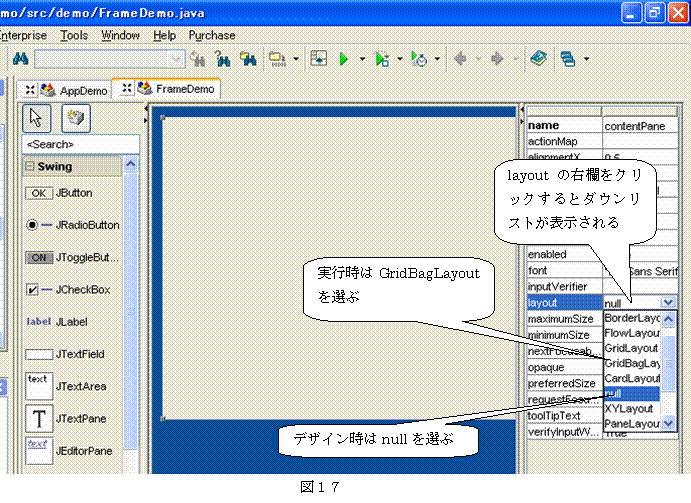
Task: Open the layout property dropdown arrow
Action: pyautogui.click(x=668, y=302)
